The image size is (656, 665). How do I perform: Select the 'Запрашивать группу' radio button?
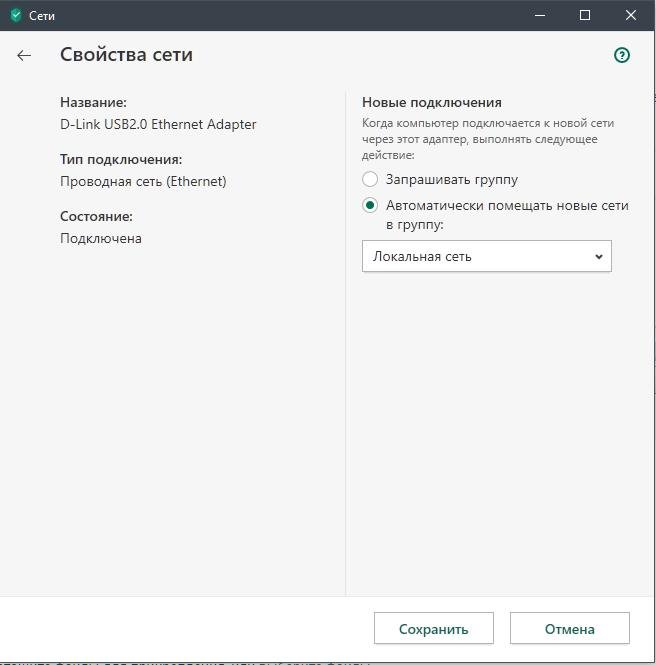click(x=370, y=180)
